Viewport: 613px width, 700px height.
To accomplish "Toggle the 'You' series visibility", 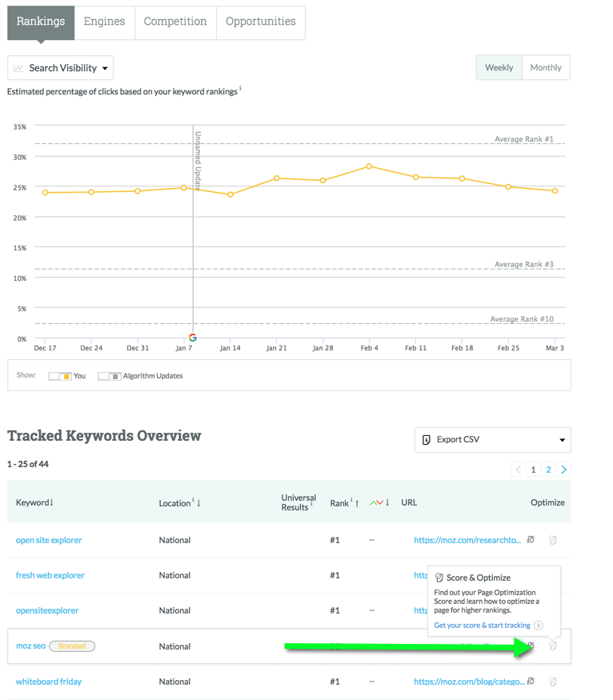I will 61,376.
